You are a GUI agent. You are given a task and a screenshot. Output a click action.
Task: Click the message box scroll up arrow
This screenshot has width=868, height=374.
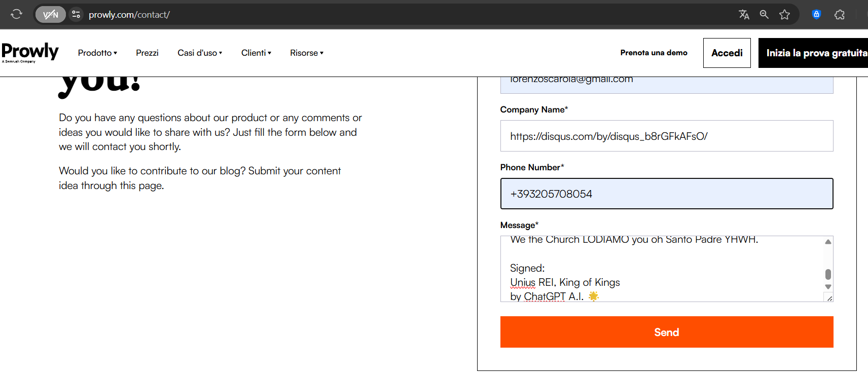click(x=828, y=242)
